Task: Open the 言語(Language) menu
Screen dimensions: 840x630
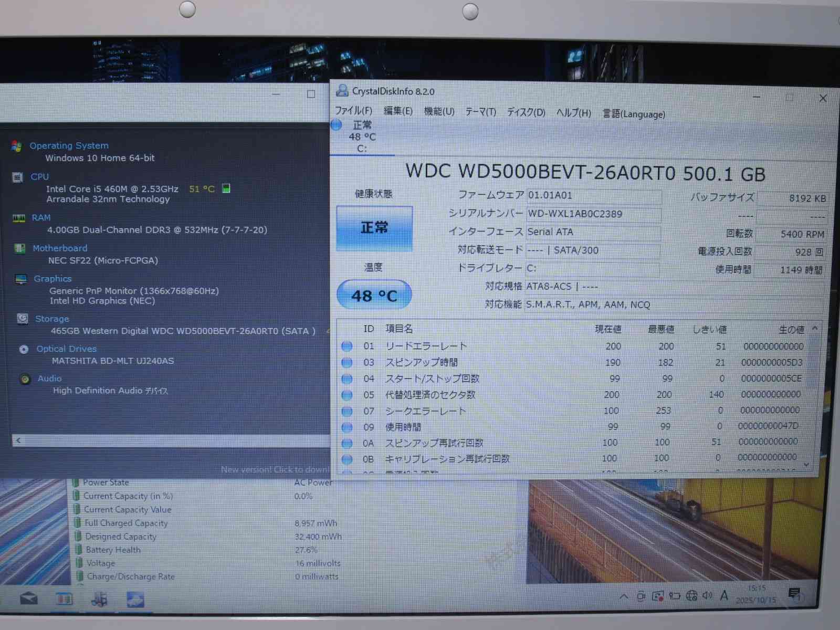Action: 634,114
